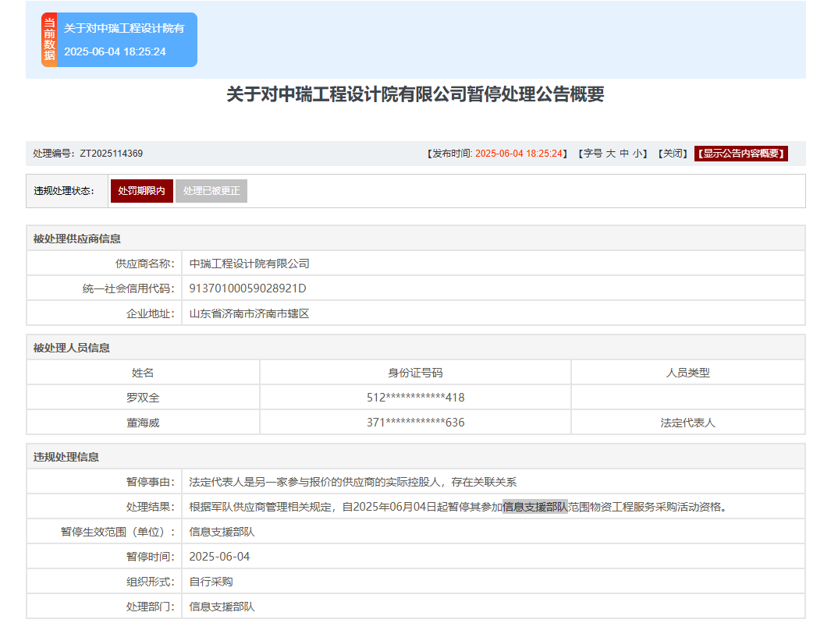Click the name 董海威
838x644 pixels.
tap(143, 423)
